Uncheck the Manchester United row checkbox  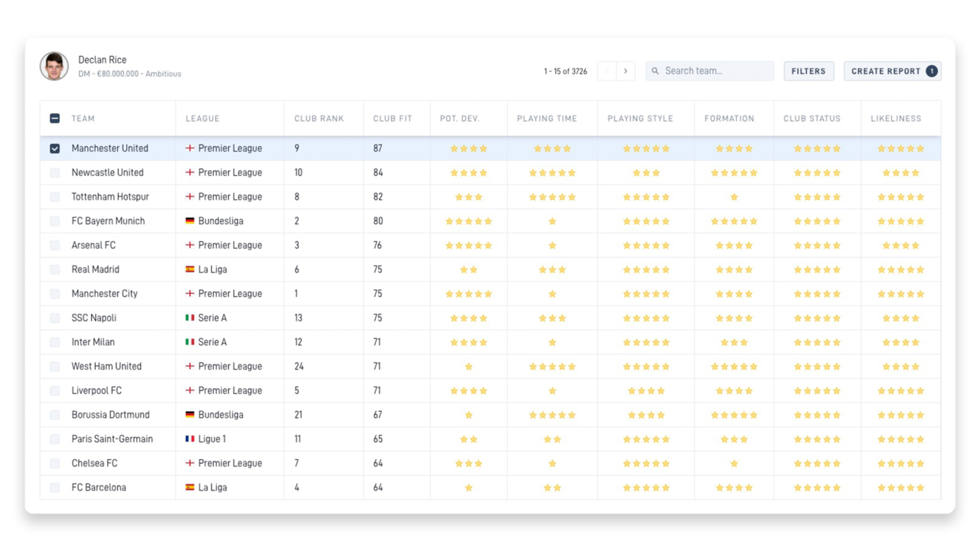coord(54,148)
